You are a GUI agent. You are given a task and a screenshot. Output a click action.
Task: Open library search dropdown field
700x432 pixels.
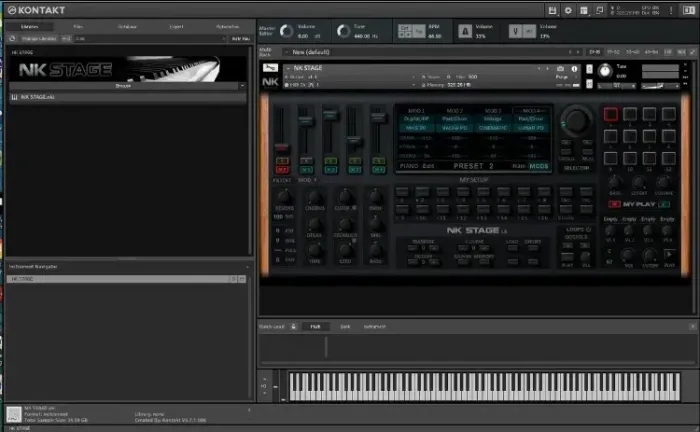pyautogui.click(x=150, y=39)
